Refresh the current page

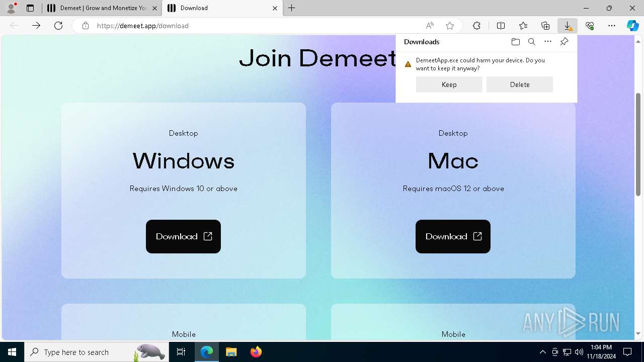click(58, 26)
